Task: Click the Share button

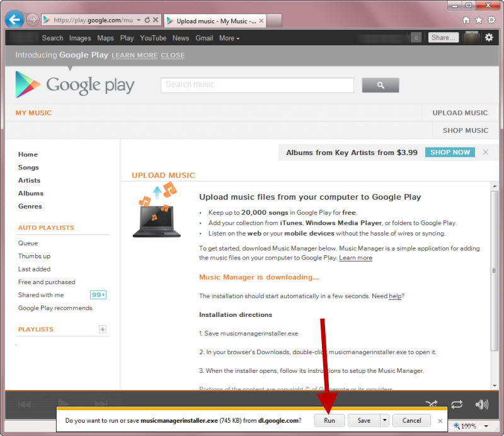Action: pos(444,38)
